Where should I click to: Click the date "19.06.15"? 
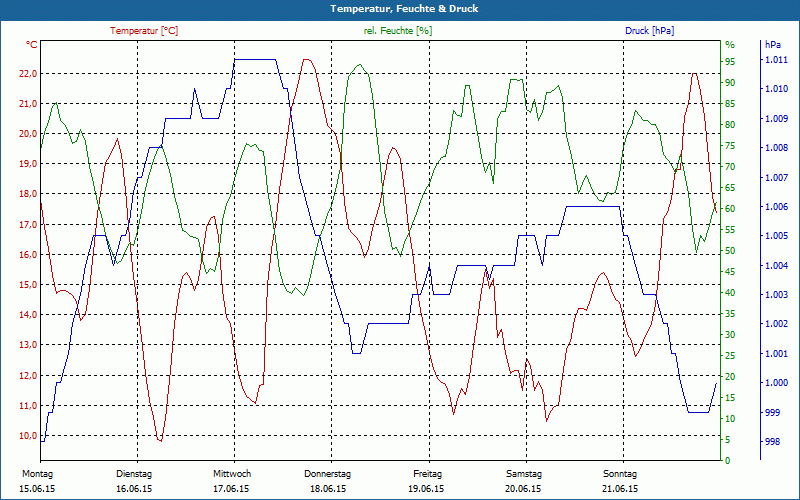coord(426,489)
